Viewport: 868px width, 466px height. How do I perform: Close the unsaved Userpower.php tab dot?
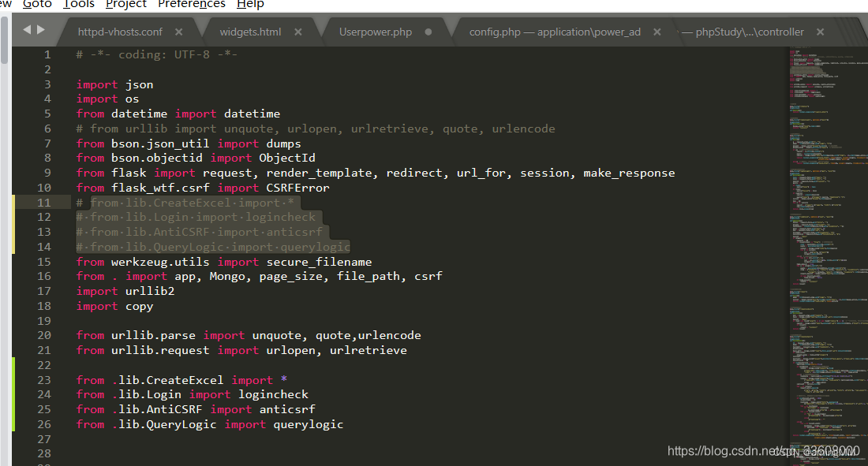(428, 32)
